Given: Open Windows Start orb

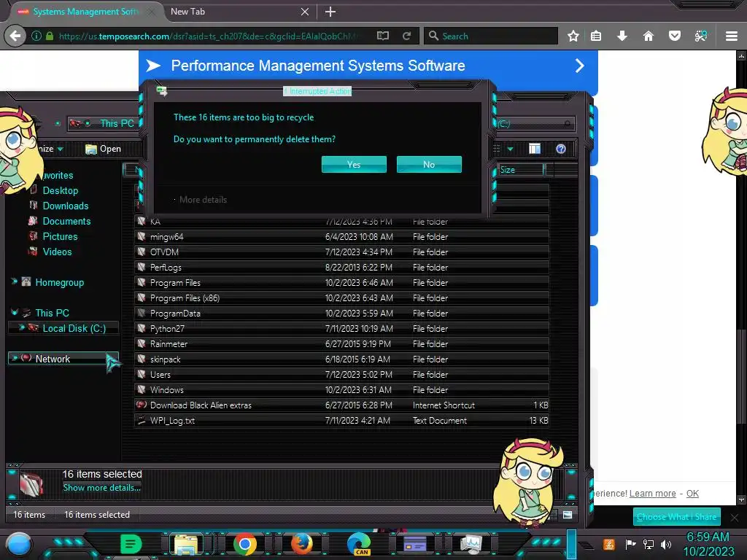Looking at the screenshot, I should tap(19, 544).
